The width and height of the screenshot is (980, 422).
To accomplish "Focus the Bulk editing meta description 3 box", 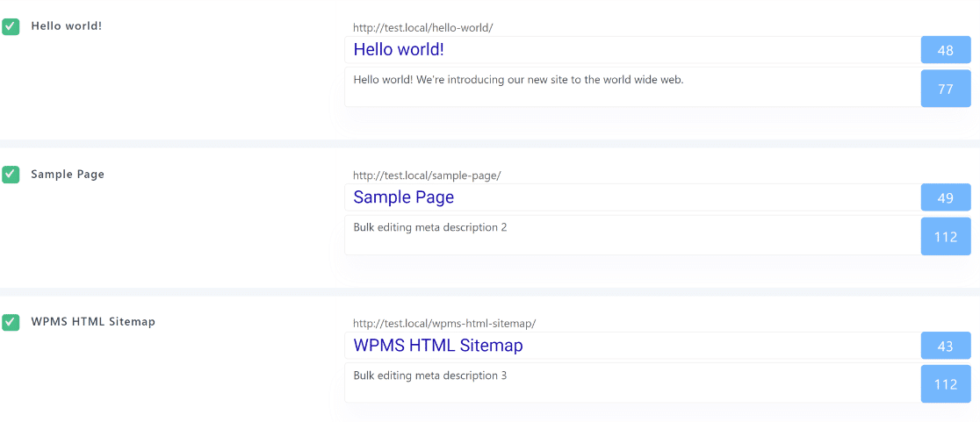I will [x=632, y=383].
